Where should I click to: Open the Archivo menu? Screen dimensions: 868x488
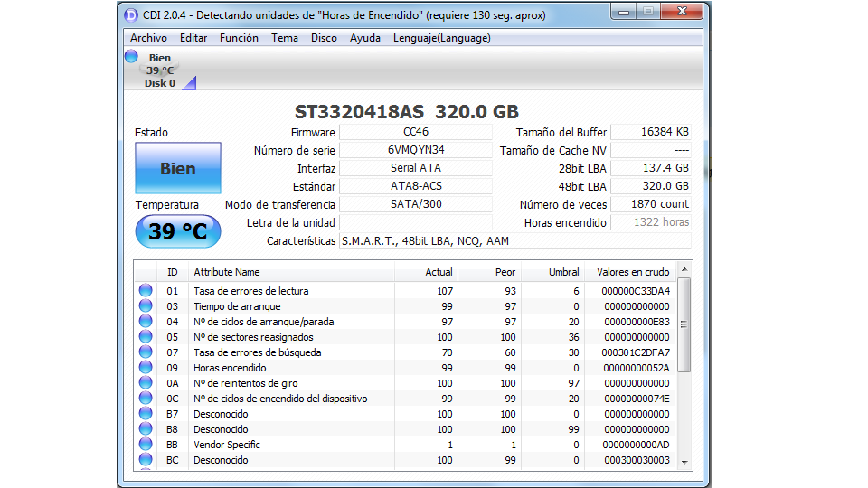point(148,38)
